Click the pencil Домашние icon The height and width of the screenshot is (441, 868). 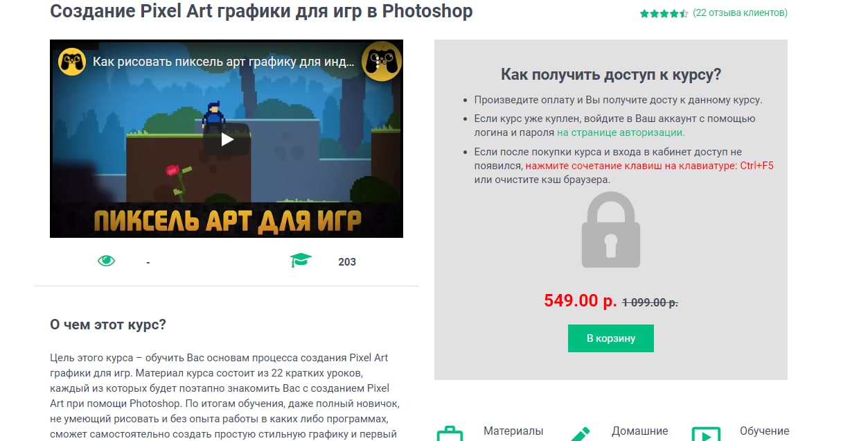[578, 434]
